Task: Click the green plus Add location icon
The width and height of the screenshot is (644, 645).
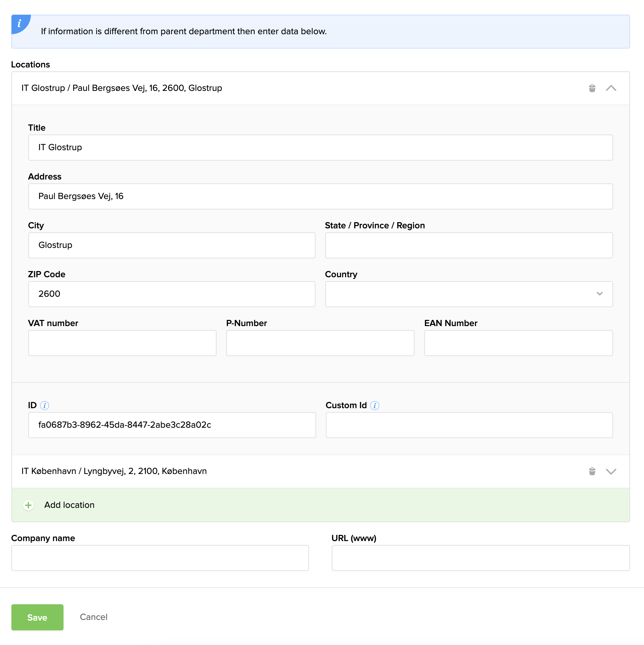Action: tap(28, 505)
